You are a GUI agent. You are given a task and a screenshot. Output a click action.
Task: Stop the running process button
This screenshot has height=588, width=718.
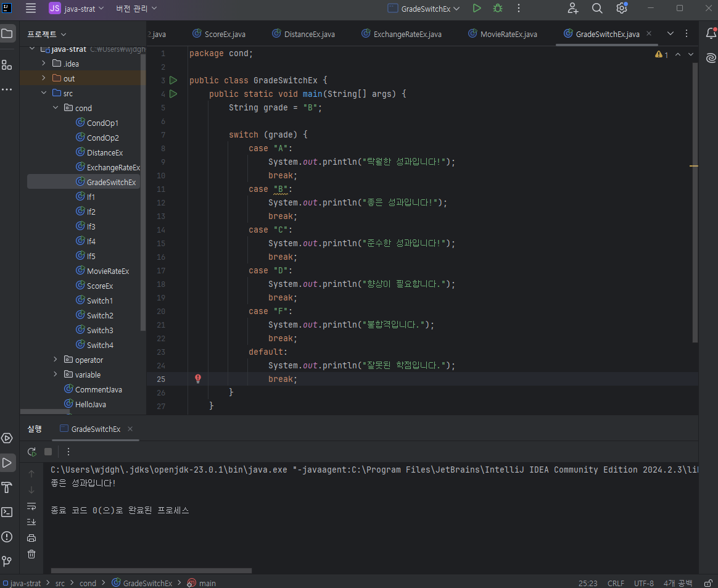[48, 452]
